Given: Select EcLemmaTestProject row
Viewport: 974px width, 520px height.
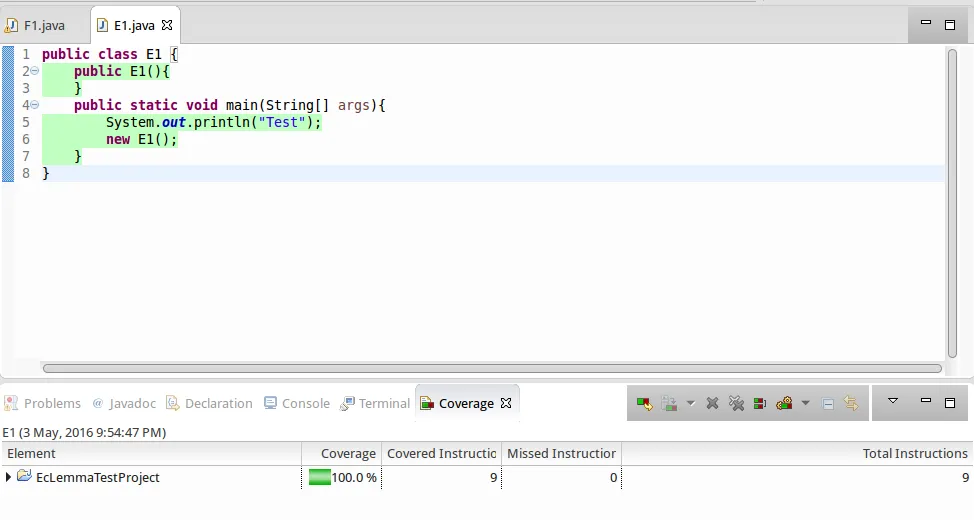Looking at the screenshot, I should (487, 477).
